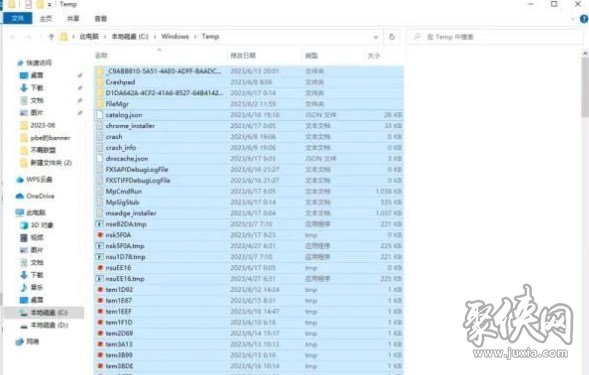The width and height of the screenshot is (589, 375).
Task: Click the crash_info file icon
Action: (100, 148)
